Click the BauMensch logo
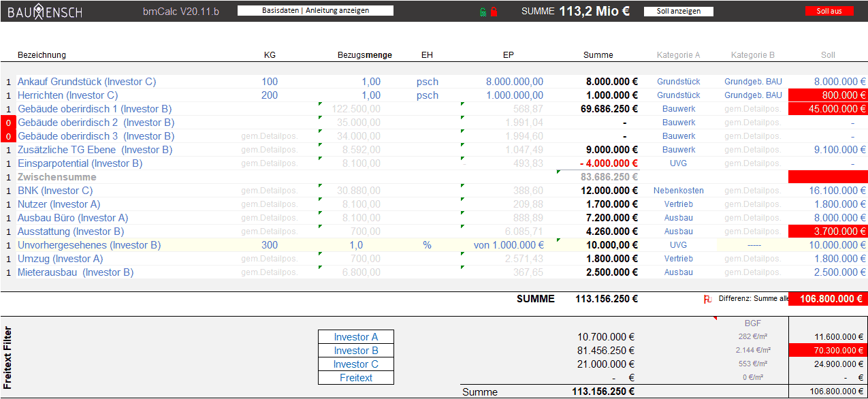 (45, 12)
